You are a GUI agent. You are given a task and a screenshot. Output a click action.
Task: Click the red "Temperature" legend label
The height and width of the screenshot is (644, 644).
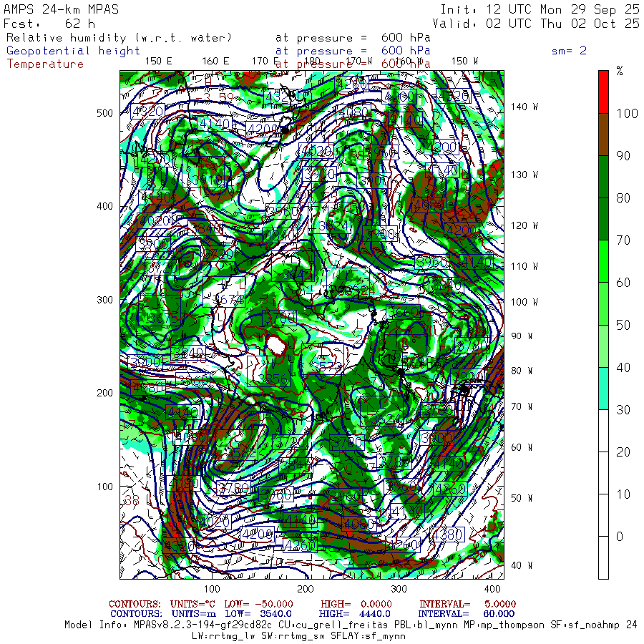point(45,64)
